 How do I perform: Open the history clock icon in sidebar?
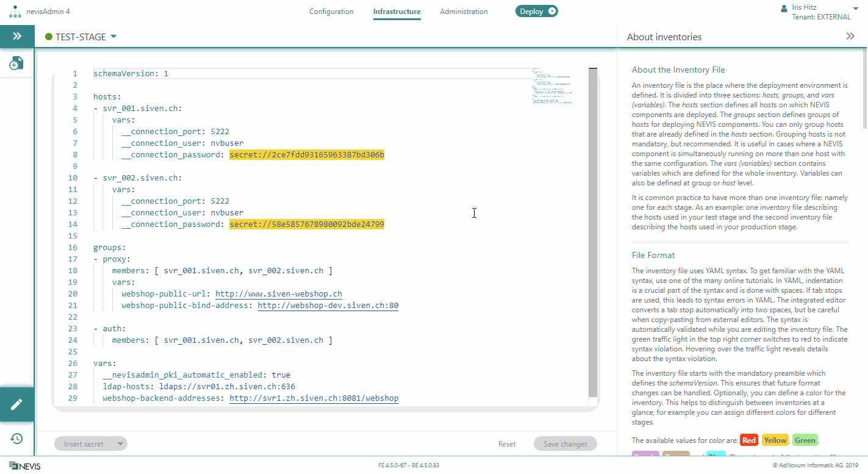17,439
